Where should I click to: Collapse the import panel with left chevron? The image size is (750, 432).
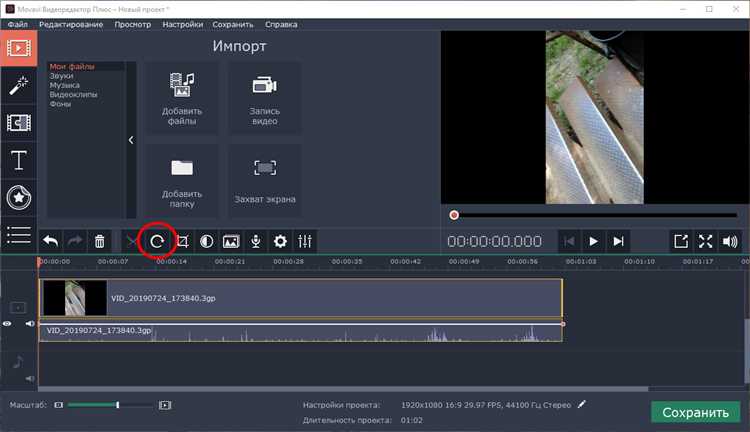tap(131, 141)
